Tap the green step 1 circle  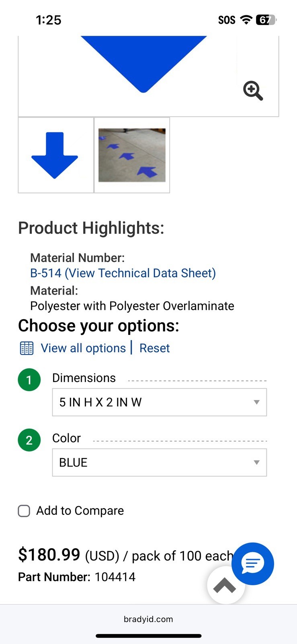coord(29,380)
